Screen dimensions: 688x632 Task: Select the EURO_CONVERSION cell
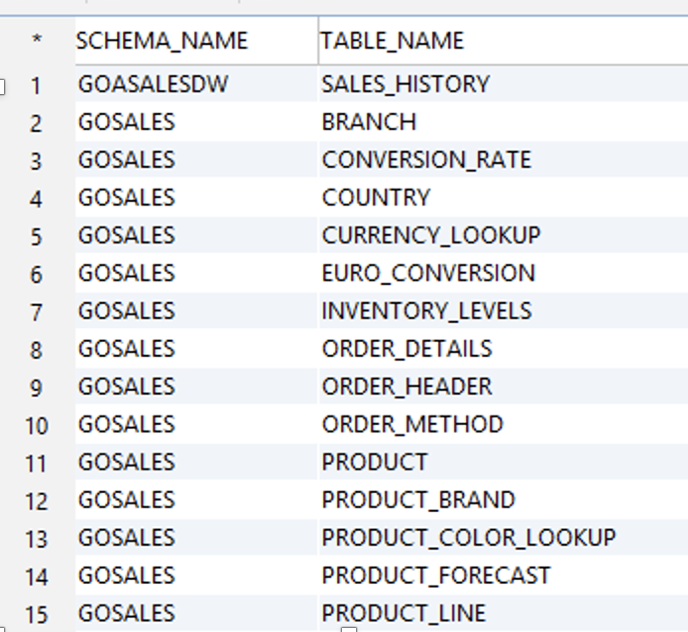coord(503,273)
